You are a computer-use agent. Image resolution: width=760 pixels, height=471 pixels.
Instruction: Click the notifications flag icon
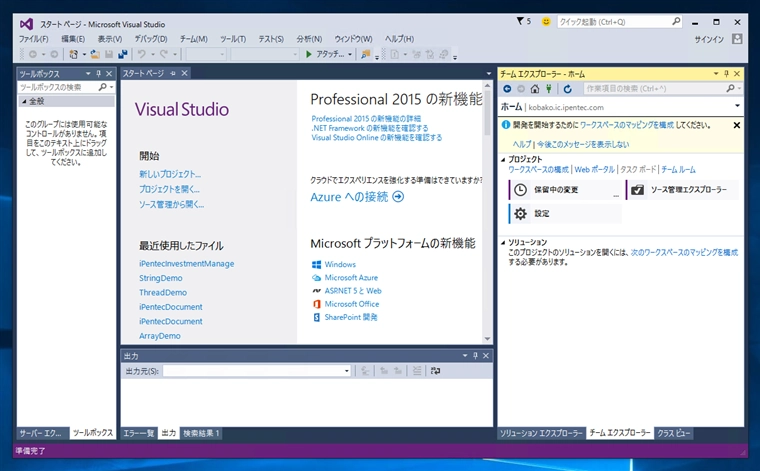520,21
